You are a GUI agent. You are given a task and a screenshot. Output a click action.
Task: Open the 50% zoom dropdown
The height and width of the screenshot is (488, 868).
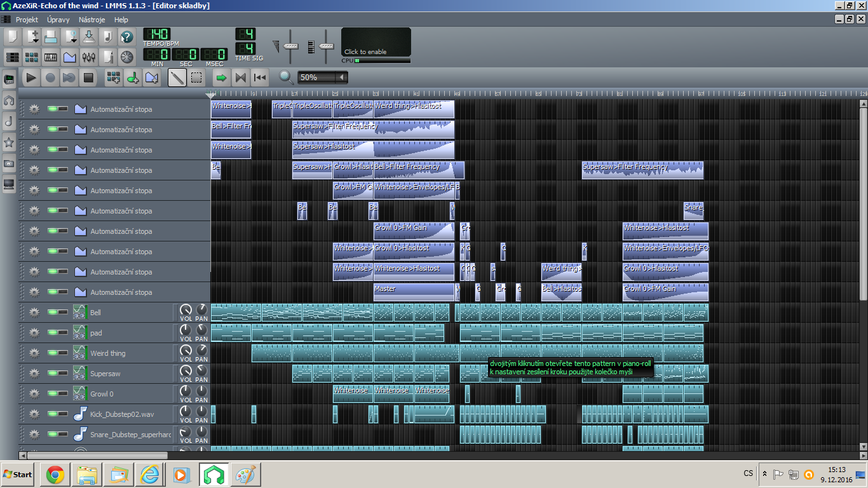click(323, 78)
